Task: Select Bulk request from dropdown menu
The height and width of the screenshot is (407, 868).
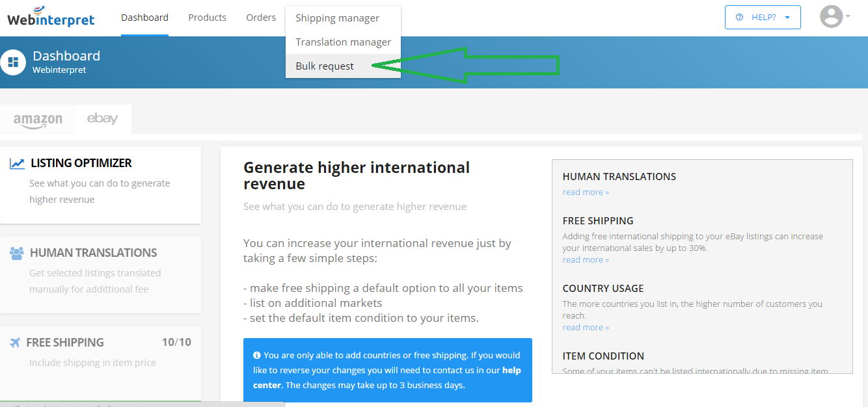Action: [325, 66]
